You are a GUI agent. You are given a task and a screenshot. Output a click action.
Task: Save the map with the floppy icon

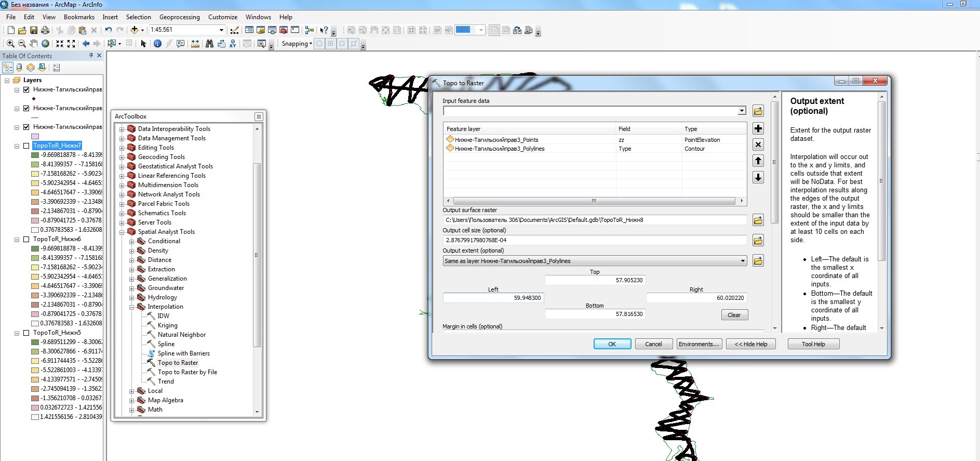(34, 30)
